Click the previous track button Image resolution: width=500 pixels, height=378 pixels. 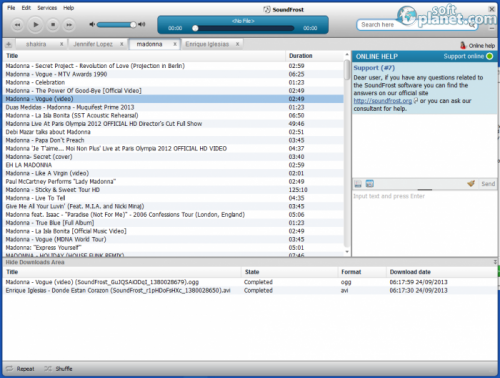pos(18,25)
